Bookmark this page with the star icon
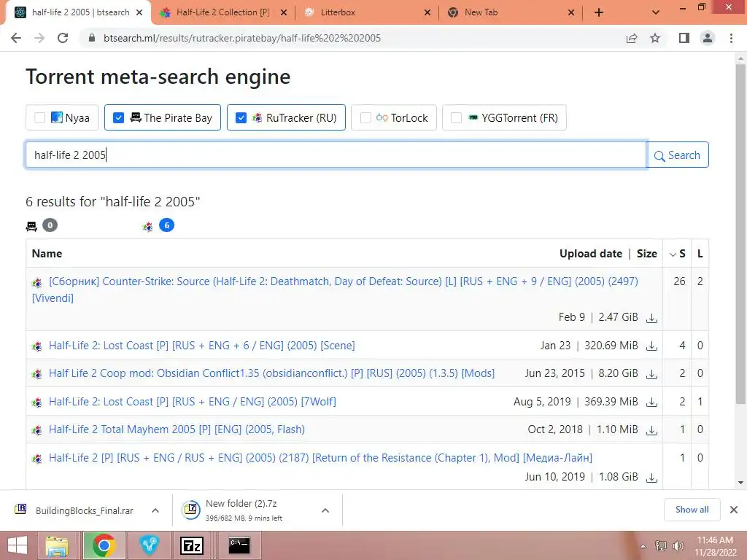747x560 pixels. 655,38
